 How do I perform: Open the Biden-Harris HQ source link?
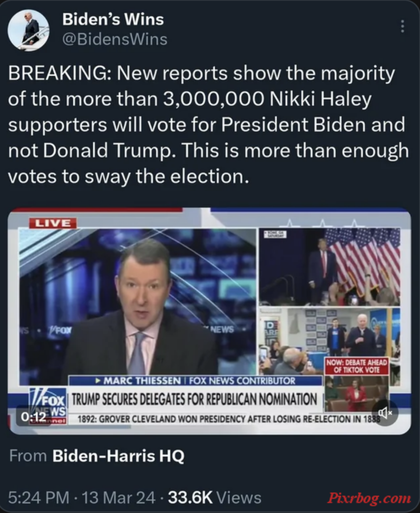119,456
